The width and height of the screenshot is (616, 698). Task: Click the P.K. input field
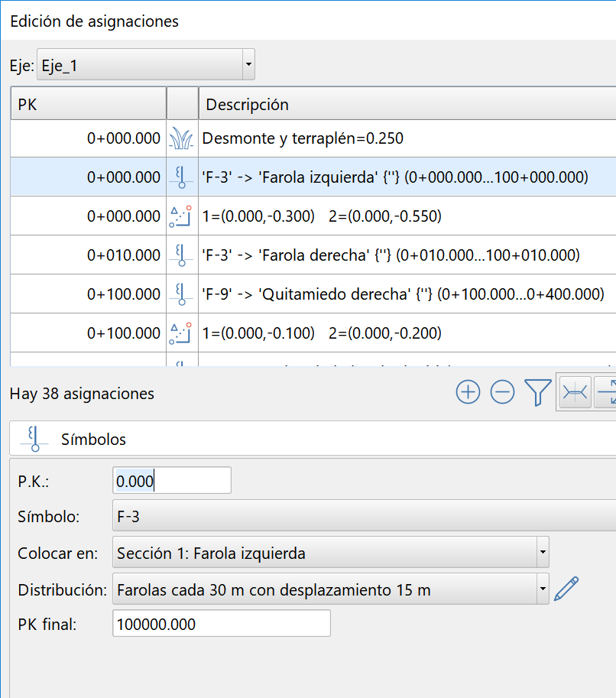[171, 481]
